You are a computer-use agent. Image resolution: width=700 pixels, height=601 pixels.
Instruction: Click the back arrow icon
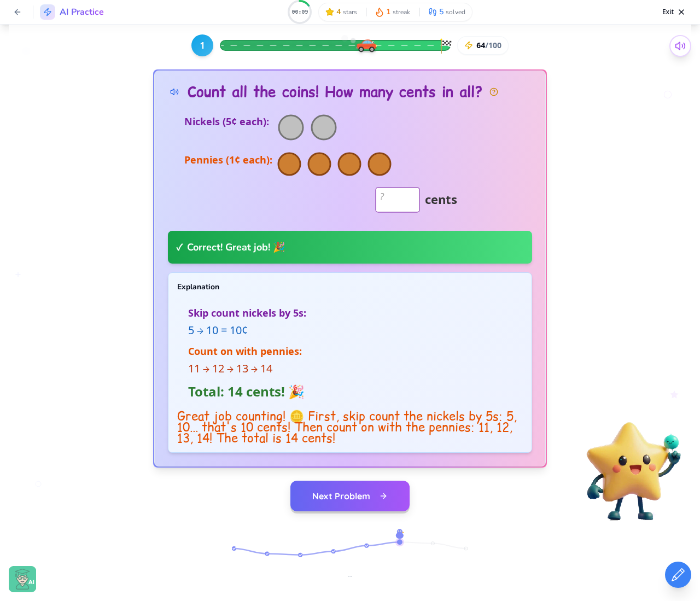[17, 12]
